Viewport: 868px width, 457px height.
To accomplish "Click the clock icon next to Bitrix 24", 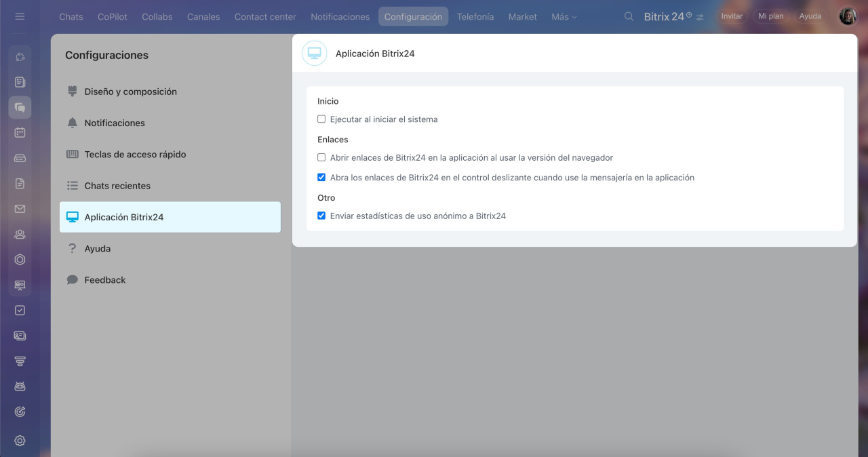I will tap(689, 14).
